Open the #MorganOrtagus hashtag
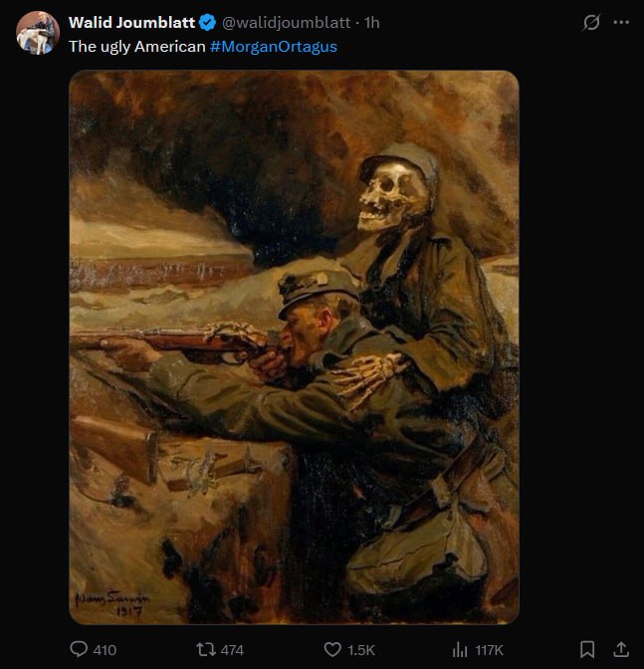 (274, 47)
